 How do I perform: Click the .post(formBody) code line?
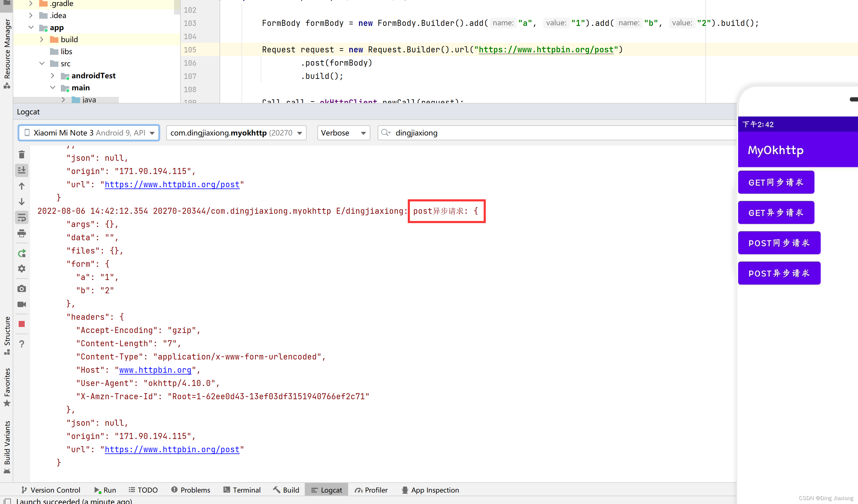(336, 63)
